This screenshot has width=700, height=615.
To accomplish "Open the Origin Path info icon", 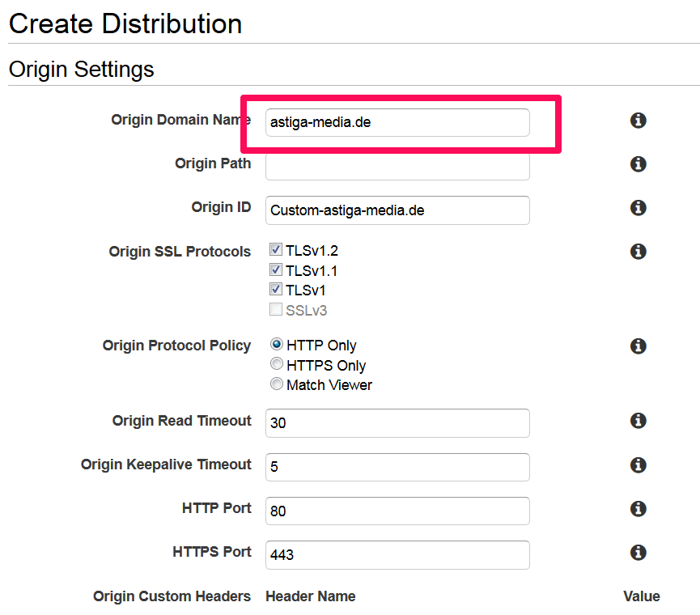I will pyautogui.click(x=638, y=163).
